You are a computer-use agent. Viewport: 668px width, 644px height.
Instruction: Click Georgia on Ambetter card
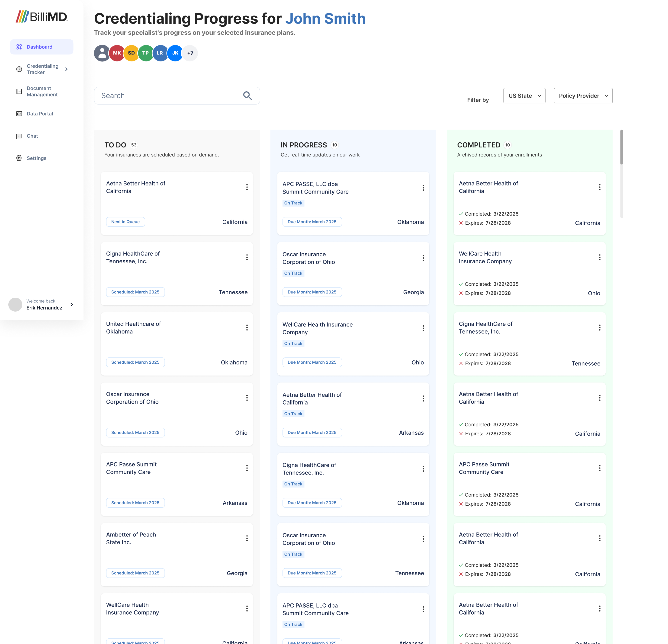pos(237,574)
